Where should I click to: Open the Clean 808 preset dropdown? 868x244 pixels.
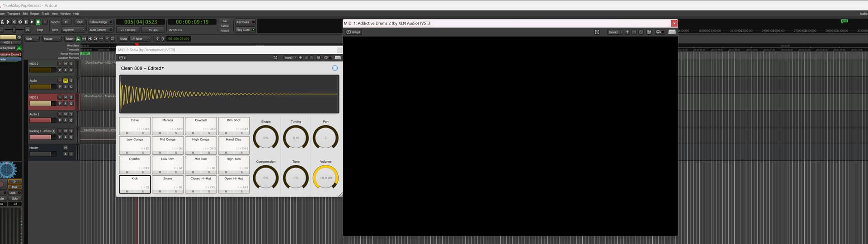point(142,68)
